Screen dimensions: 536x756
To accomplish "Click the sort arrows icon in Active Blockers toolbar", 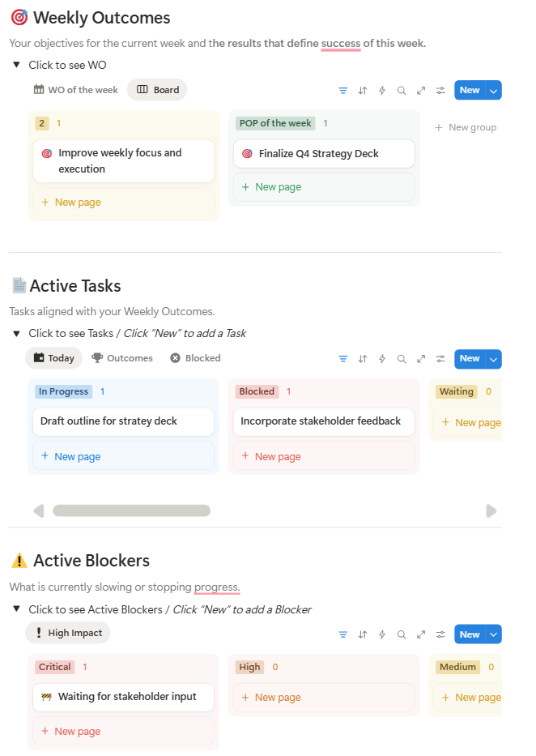I will pyautogui.click(x=362, y=634).
